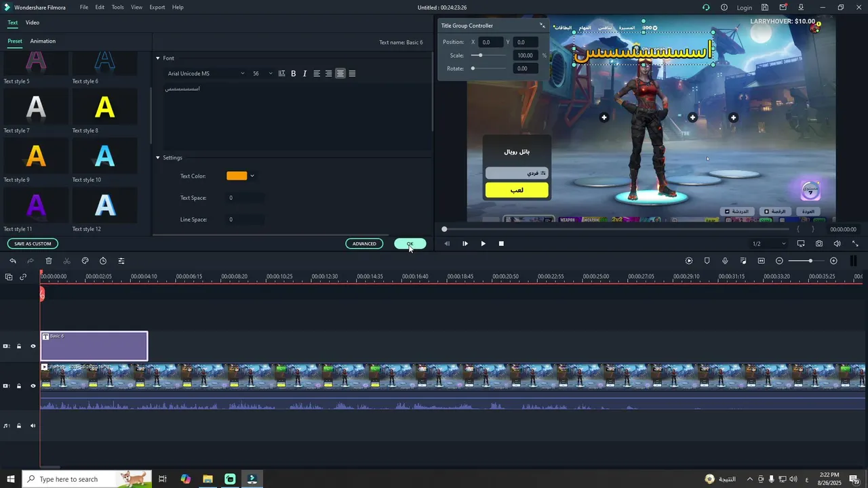Screen dimensions: 868x488
Task: Lock the audio track padlock
Action: 19,426
